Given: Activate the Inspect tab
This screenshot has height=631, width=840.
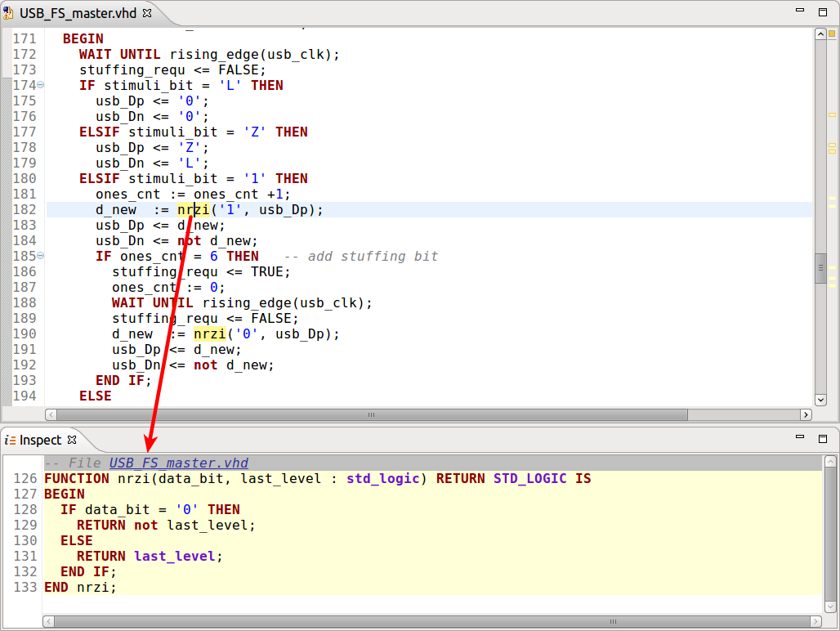Looking at the screenshot, I should tap(41, 439).
